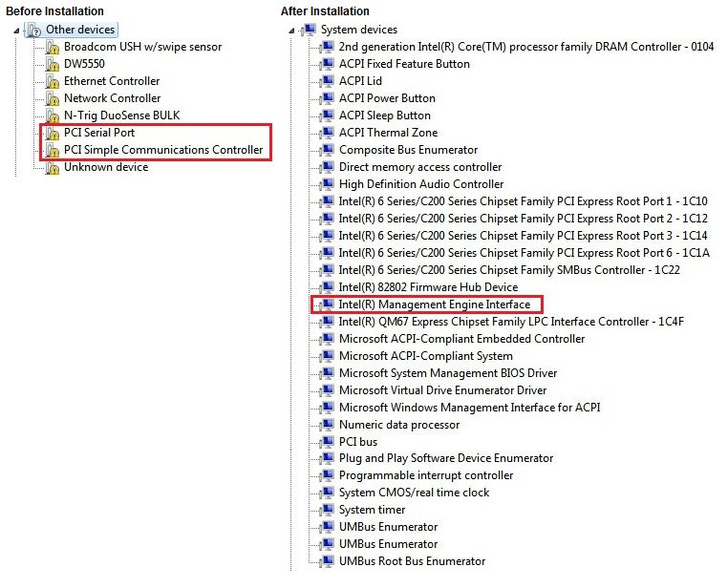
Task: Click the ACPI Sleep Button device icon
Action: tap(327, 115)
